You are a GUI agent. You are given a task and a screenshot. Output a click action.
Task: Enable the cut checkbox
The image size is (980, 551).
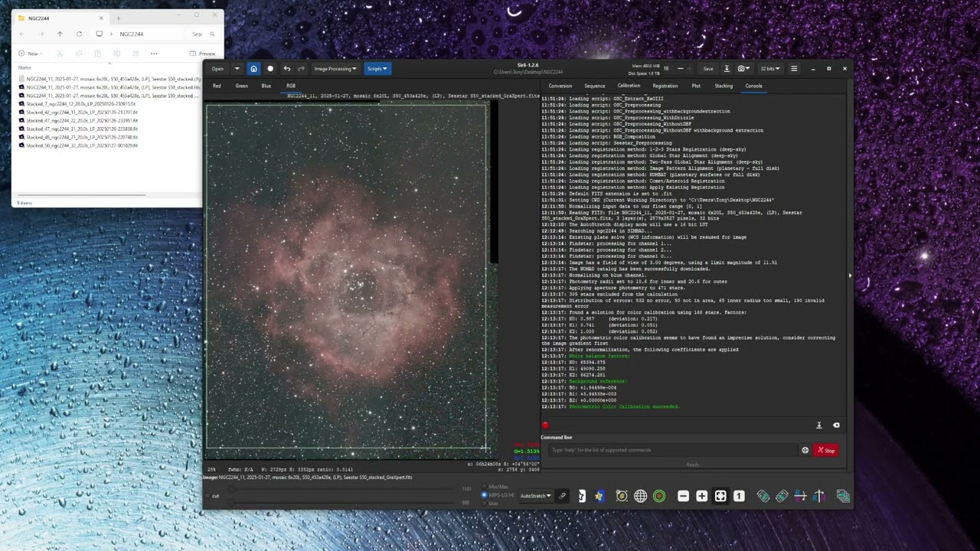[211, 496]
